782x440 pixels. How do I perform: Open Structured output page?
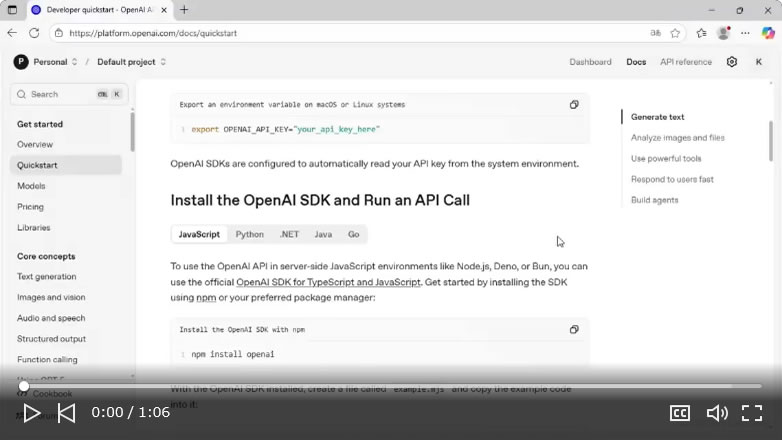[51, 339]
